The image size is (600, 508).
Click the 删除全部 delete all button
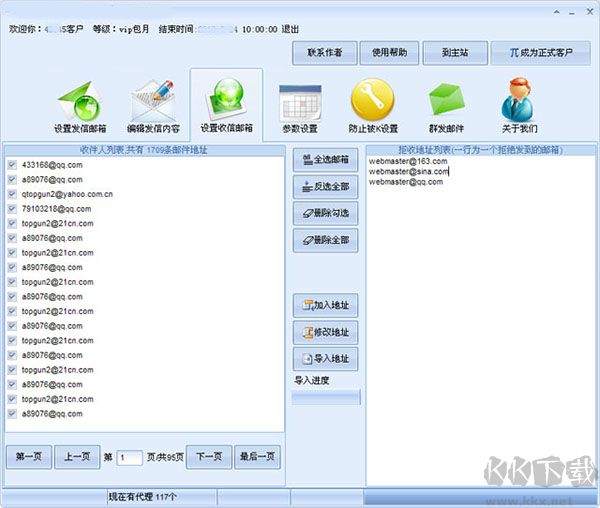tap(326, 240)
